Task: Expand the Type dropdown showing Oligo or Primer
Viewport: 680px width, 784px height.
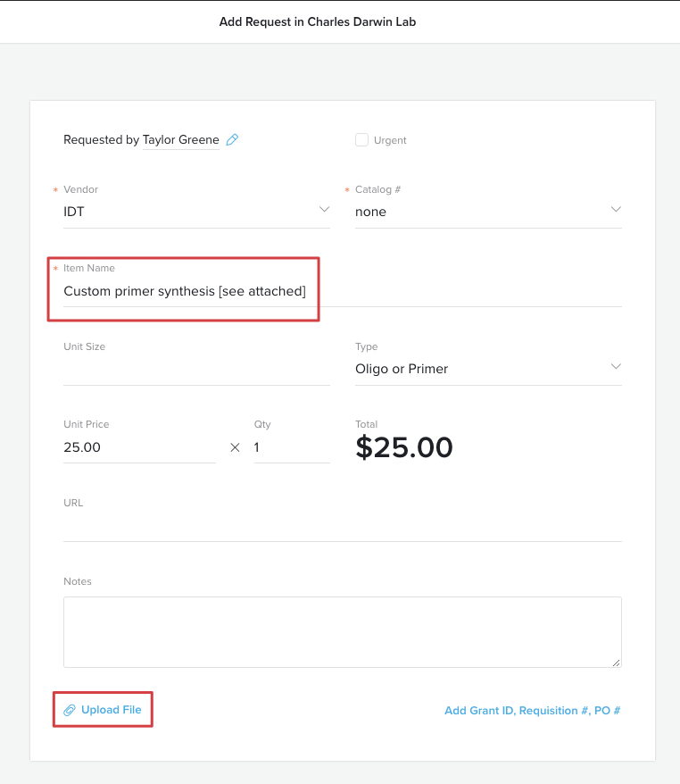Action: pyautogui.click(x=616, y=367)
